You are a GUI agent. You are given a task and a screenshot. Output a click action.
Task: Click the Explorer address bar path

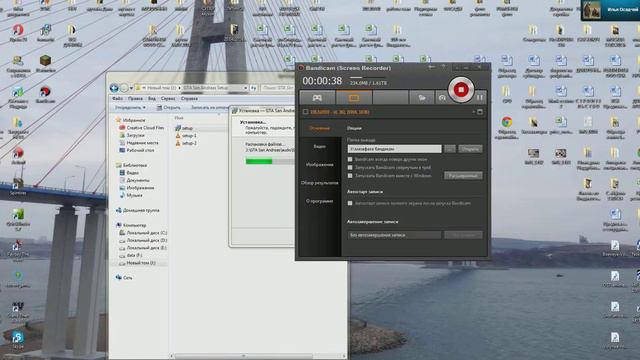point(190,88)
